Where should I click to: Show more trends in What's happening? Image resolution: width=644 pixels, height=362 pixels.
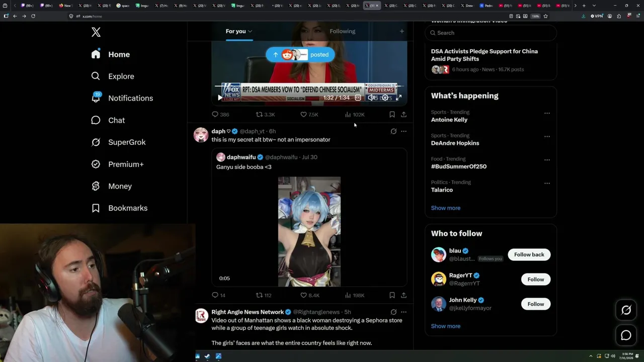pos(446,208)
